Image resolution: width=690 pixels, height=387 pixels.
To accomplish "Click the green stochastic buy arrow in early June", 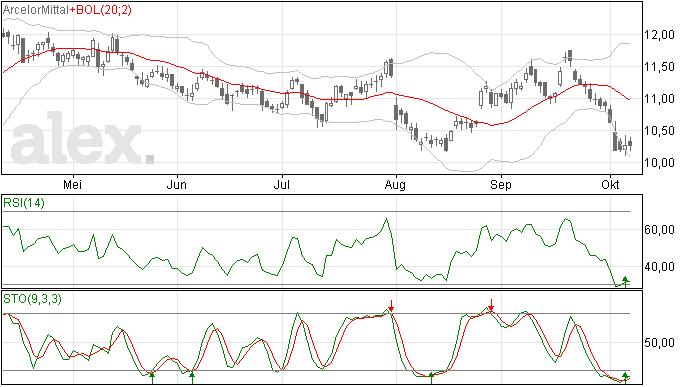I will pyautogui.click(x=192, y=378).
